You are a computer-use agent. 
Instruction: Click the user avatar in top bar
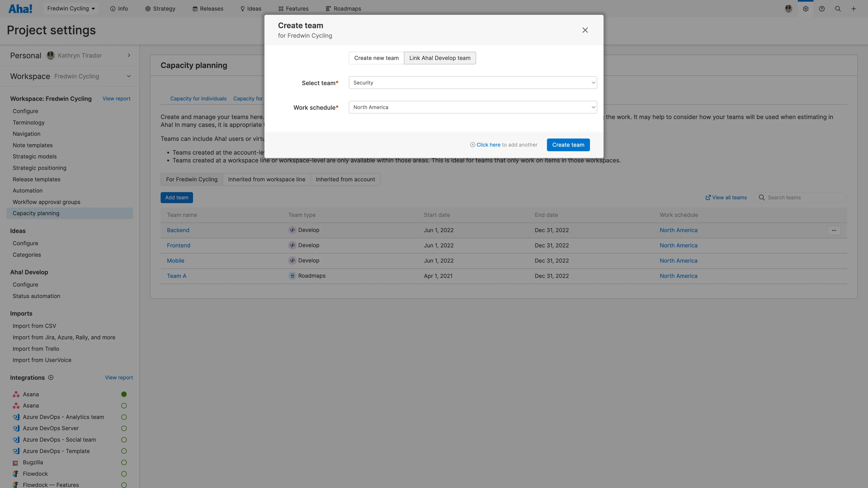tap(788, 9)
